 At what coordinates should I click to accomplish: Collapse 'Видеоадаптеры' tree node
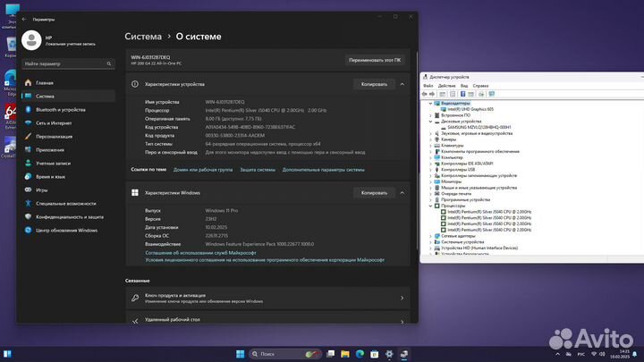(x=430, y=104)
